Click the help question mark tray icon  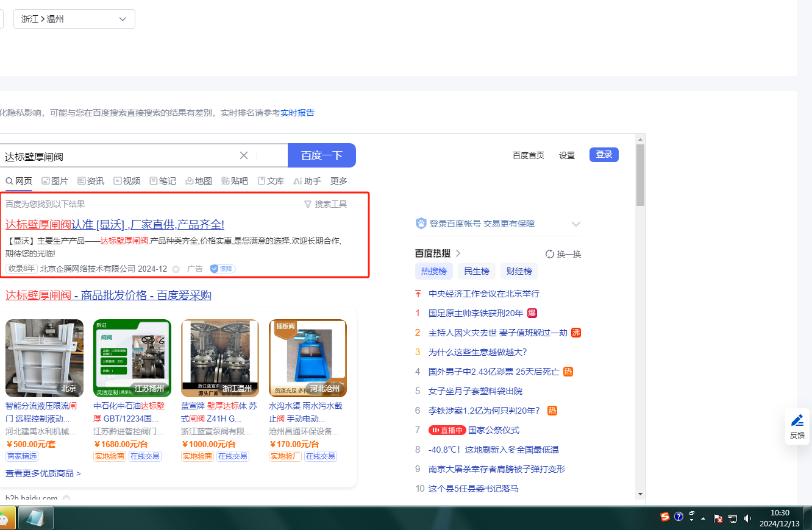[678, 517]
